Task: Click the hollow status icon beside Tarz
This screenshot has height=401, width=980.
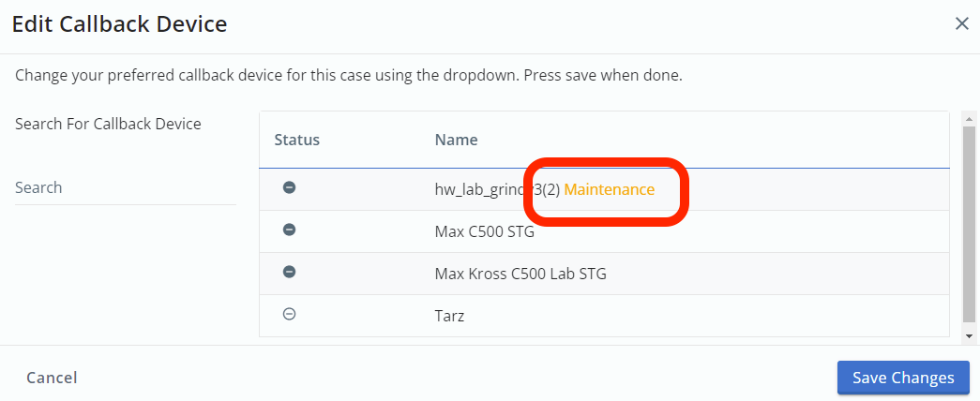Action: click(289, 314)
